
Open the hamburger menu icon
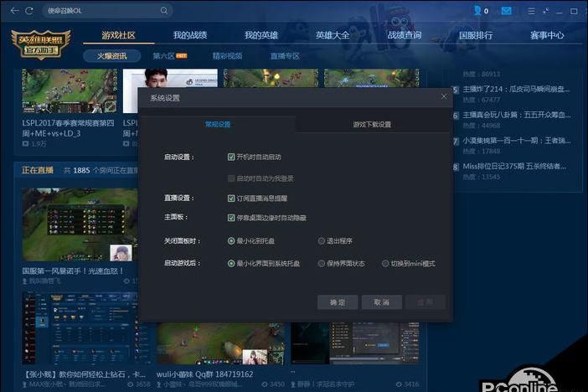531,11
